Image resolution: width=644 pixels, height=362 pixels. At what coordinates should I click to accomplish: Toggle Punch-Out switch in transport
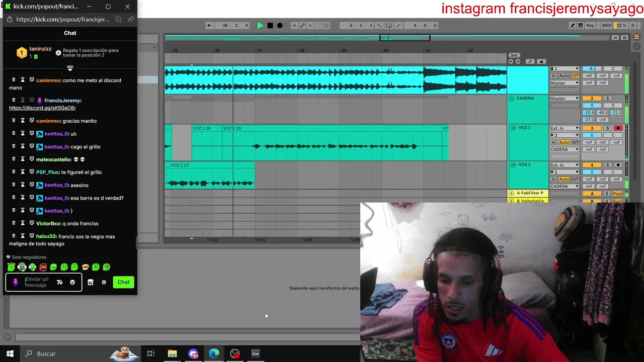coord(398,25)
